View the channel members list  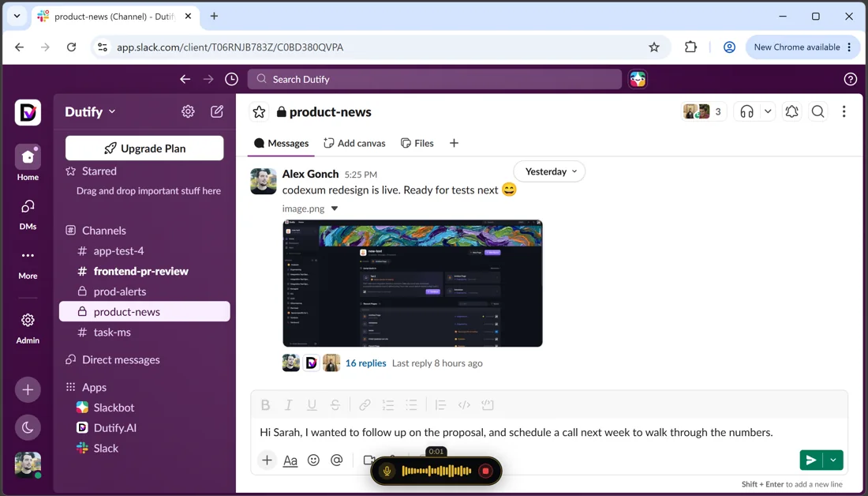coord(704,111)
